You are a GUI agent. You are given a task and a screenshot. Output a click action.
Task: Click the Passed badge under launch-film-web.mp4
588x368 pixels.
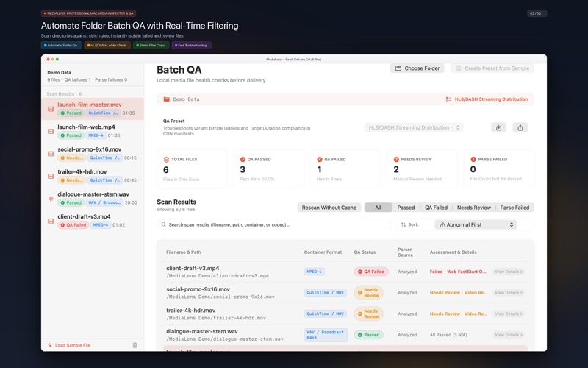[71, 135]
